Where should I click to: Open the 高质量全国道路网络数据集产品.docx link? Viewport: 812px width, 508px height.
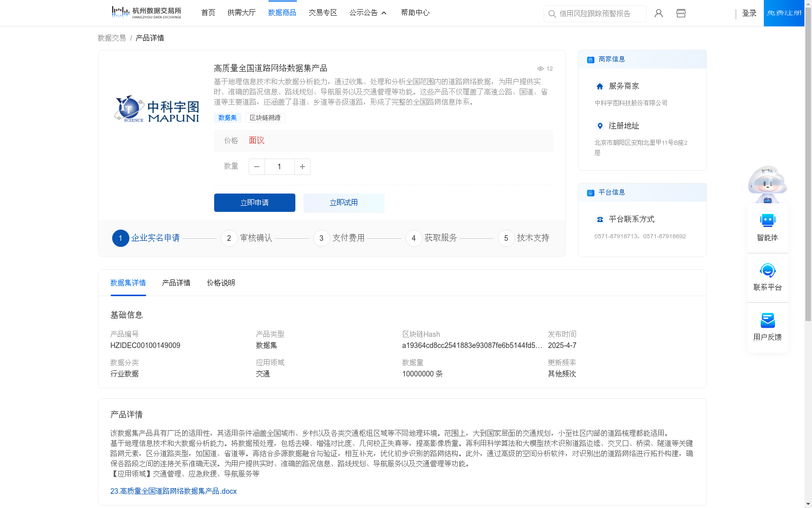(174, 491)
